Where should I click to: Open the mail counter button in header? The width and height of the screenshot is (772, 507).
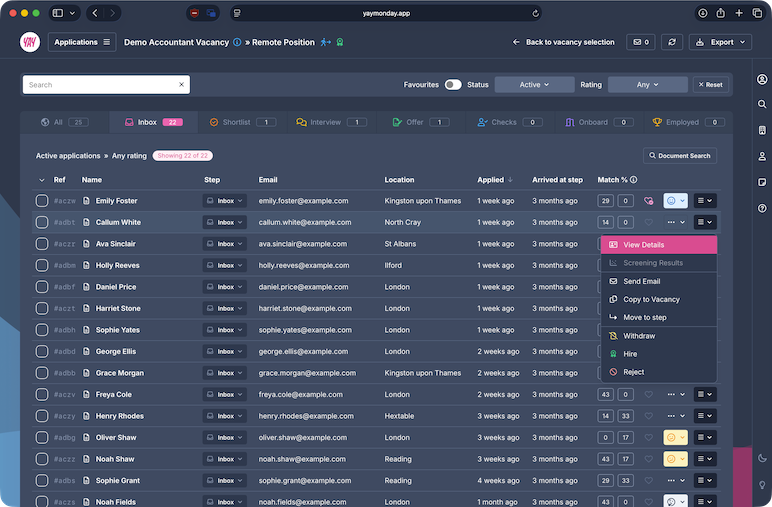(x=640, y=42)
